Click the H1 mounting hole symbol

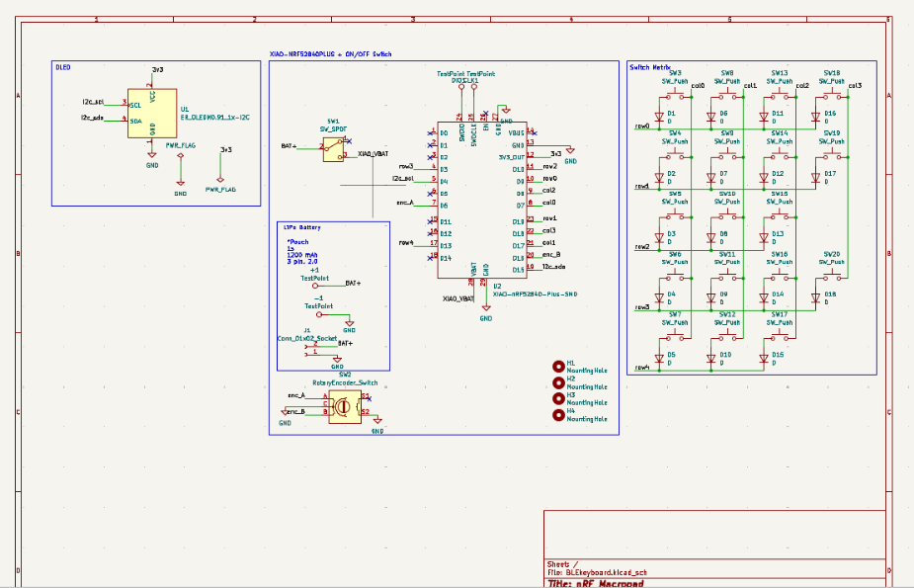(x=558, y=367)
